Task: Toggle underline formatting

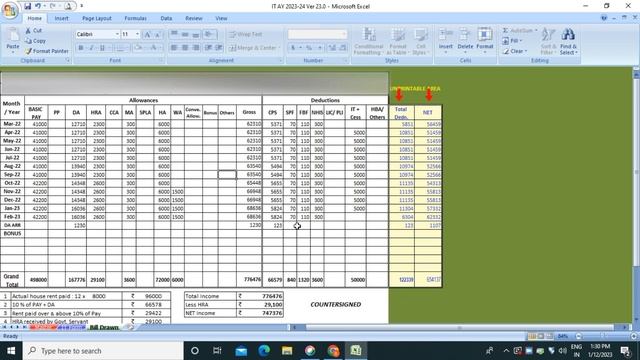Action: pos(102,48)
